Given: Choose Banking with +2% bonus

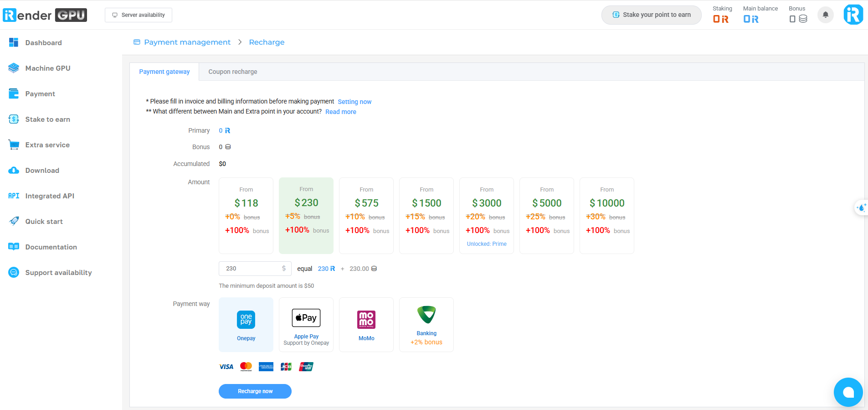Looking at the screenshot, I should click(426, 325).
